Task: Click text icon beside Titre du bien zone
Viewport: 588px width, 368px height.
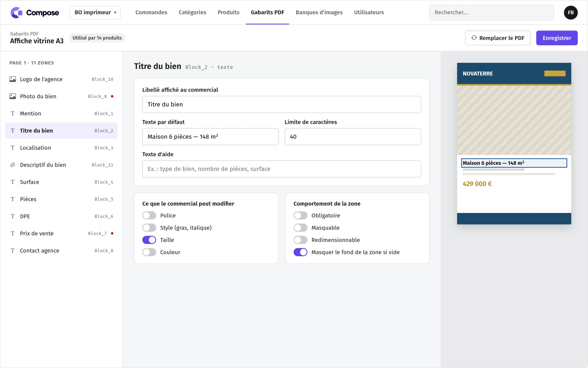Action: click(x=13, y=131)
